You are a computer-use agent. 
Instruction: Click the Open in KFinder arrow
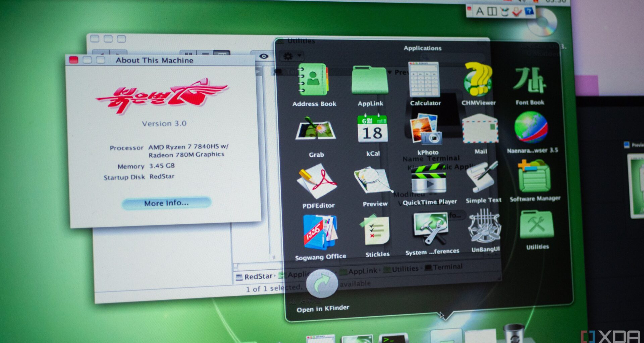(322, 283)
